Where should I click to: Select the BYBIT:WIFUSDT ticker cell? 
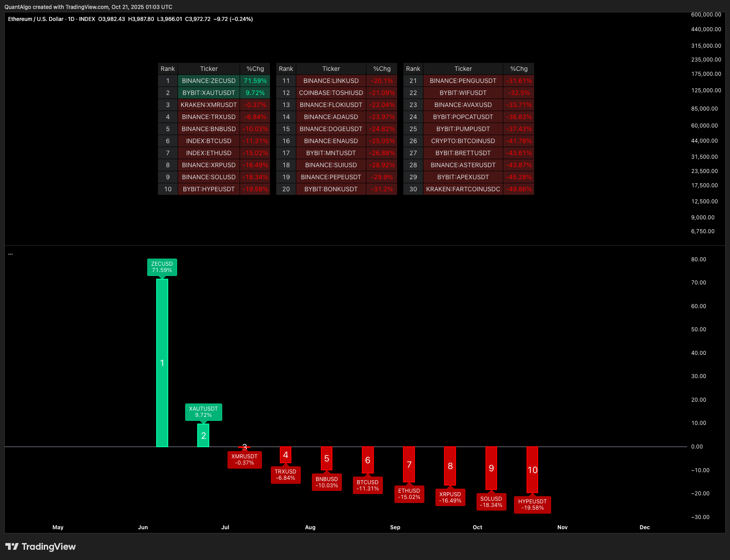click(x=463, y=93)
